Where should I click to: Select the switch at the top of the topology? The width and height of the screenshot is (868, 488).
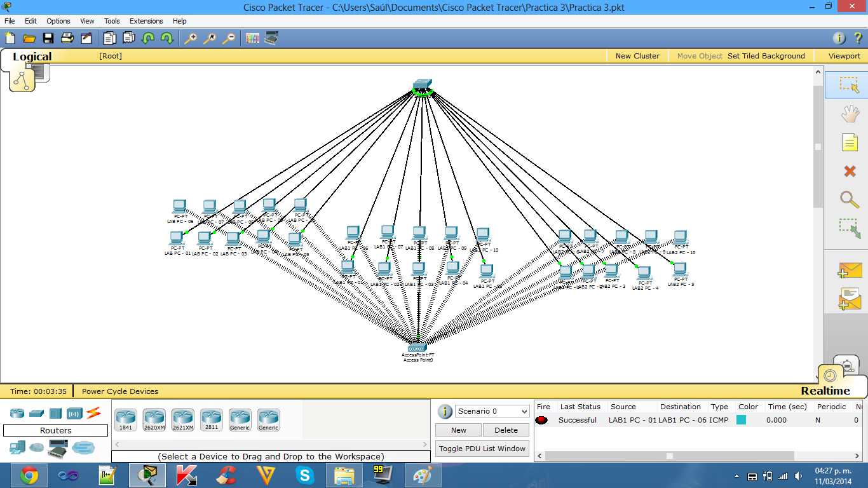422,85
